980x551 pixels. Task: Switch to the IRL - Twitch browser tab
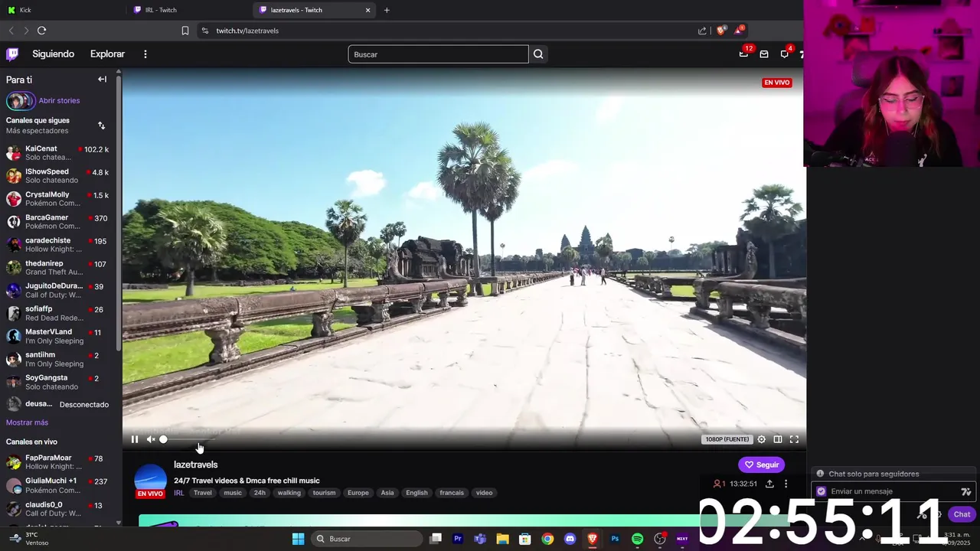coord(189,10)
